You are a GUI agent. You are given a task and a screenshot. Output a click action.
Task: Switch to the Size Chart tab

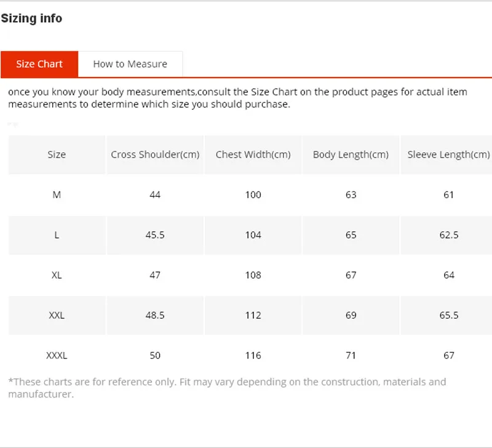coord(39,64)
